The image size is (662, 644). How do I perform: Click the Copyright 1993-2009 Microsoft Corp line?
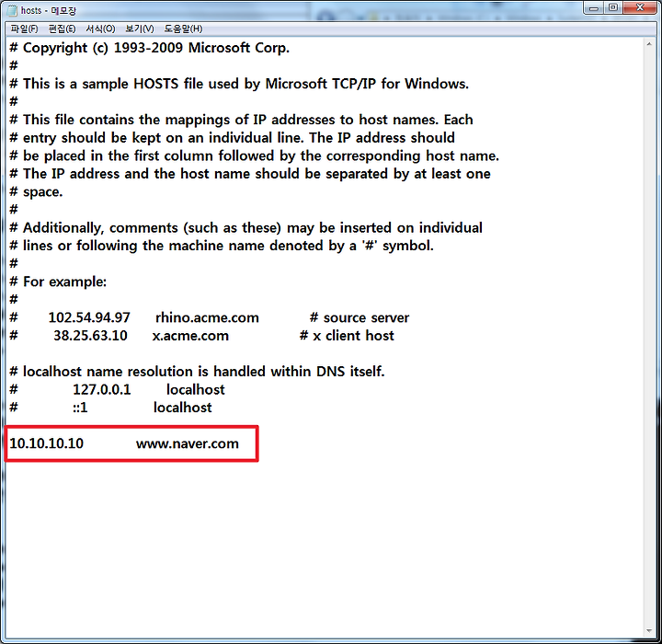pyautogui.click(x=150, y=48)
